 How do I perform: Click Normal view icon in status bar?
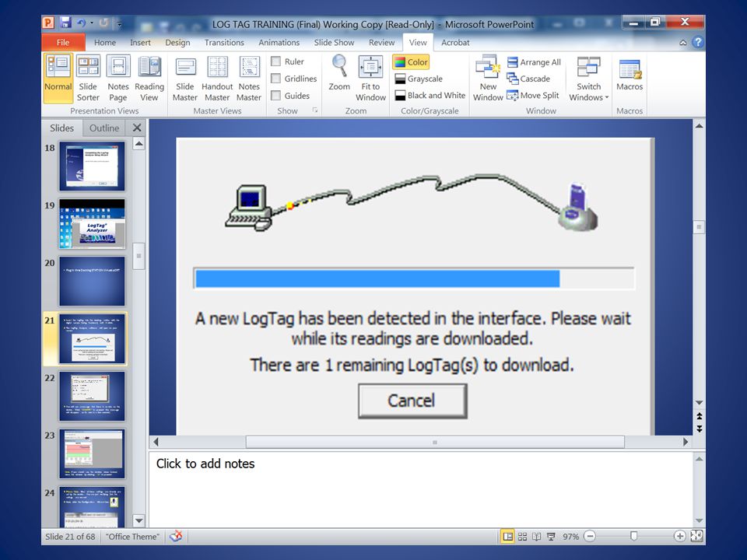point(508,536)
